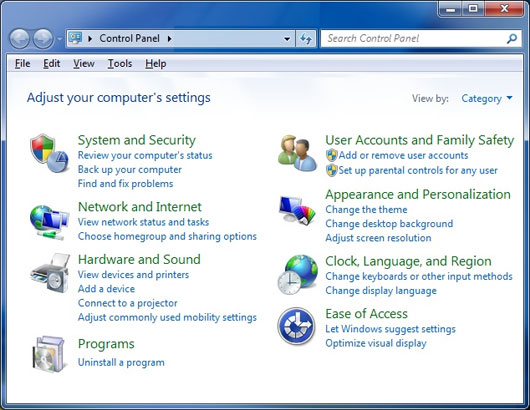Maximize the Control Panel window
Image resolution: width=530 pixels, height=410 pixels.
(x=474, y=8)
